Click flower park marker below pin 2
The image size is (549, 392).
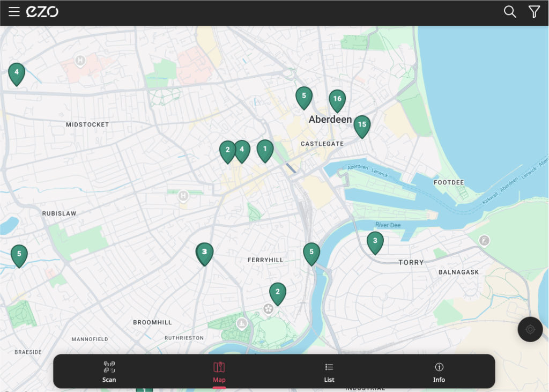[268, 309]
